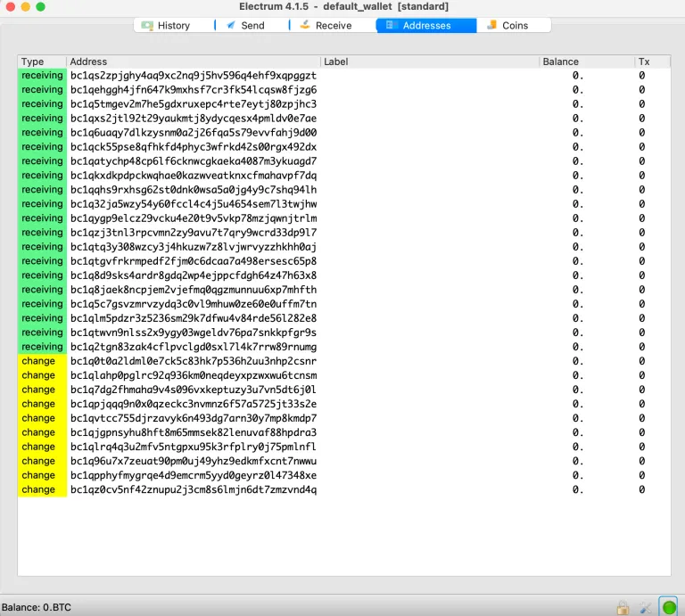Select address starting bc1qlm5pdzr3
The width and height of the screenshot is (685, 616).
coord(194,318)
